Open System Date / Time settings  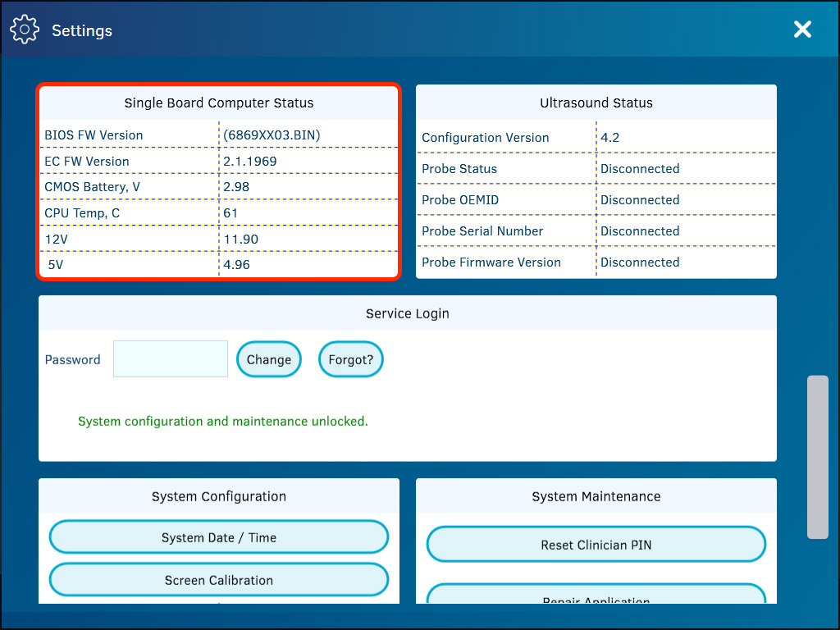click(x=218, y=536)
